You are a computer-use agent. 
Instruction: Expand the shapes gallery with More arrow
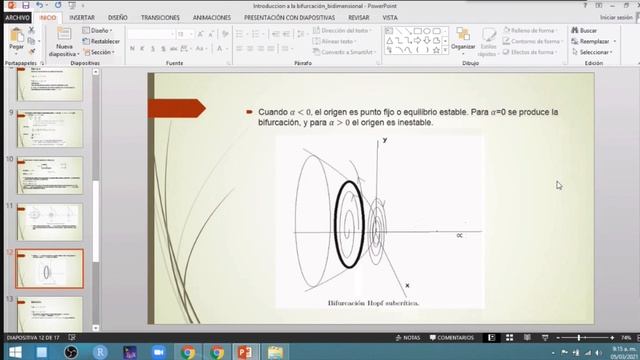coord(445,50)
